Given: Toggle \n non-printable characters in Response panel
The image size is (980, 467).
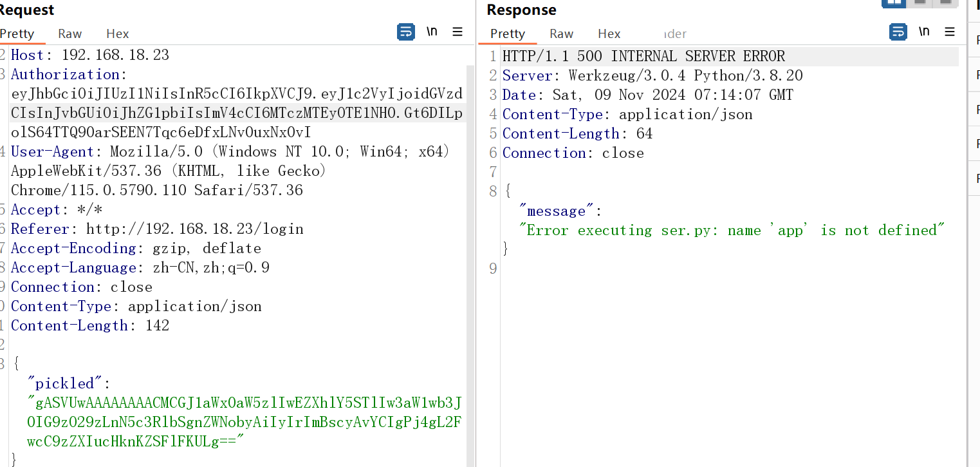Looking at the screenshot, I should click(x=924, y=32).
